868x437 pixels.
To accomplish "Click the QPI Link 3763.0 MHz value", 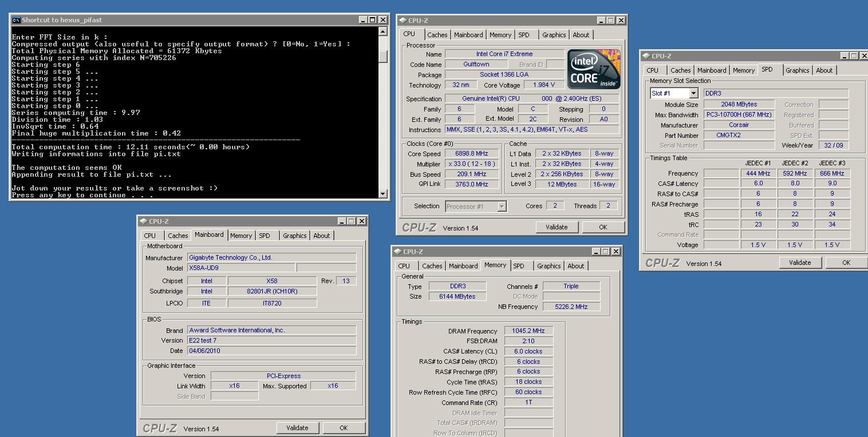I will pos(472,184).
